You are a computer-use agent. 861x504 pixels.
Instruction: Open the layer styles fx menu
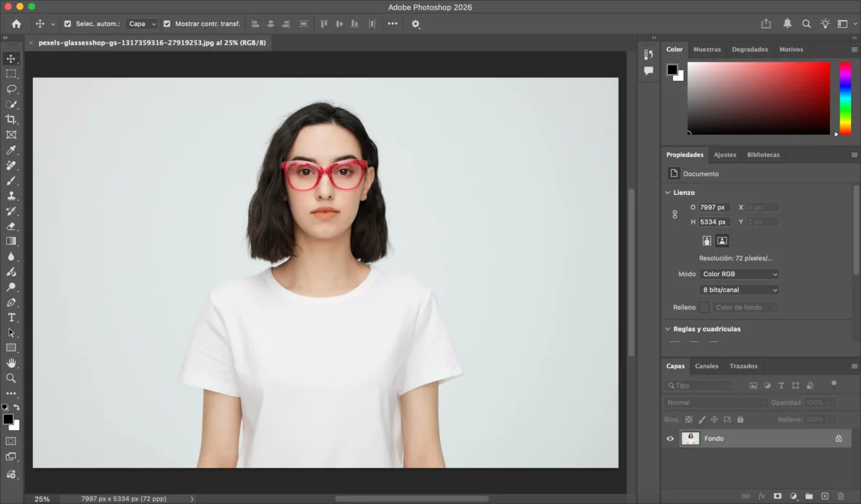(x=761, y=496)
